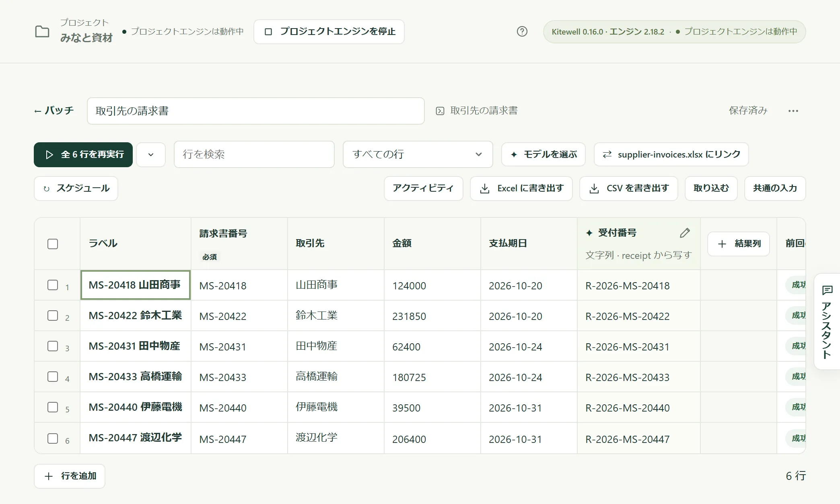The width and height of the screenshot is (840, 504).
Task: Click 共通の入力 button
Action: point(775,188)
